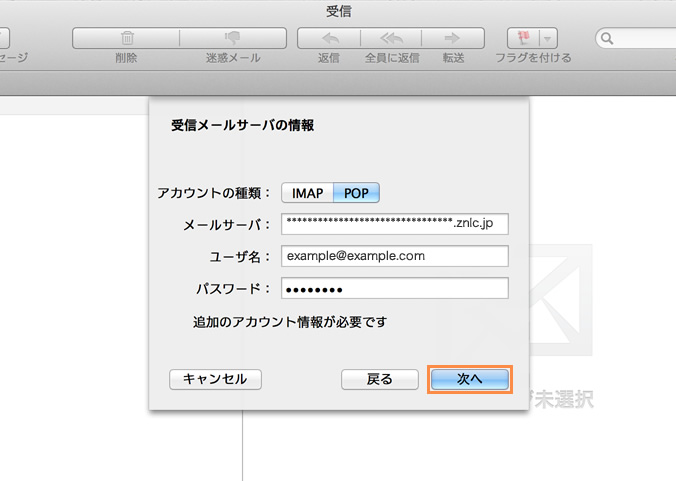This screenshot has height=481, width=676.
Task: Click into the password field
Action: point(394,288)
